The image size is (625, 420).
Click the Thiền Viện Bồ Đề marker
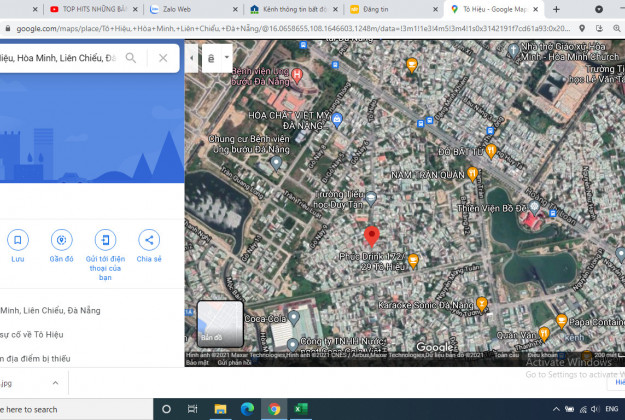click(534, 207)
